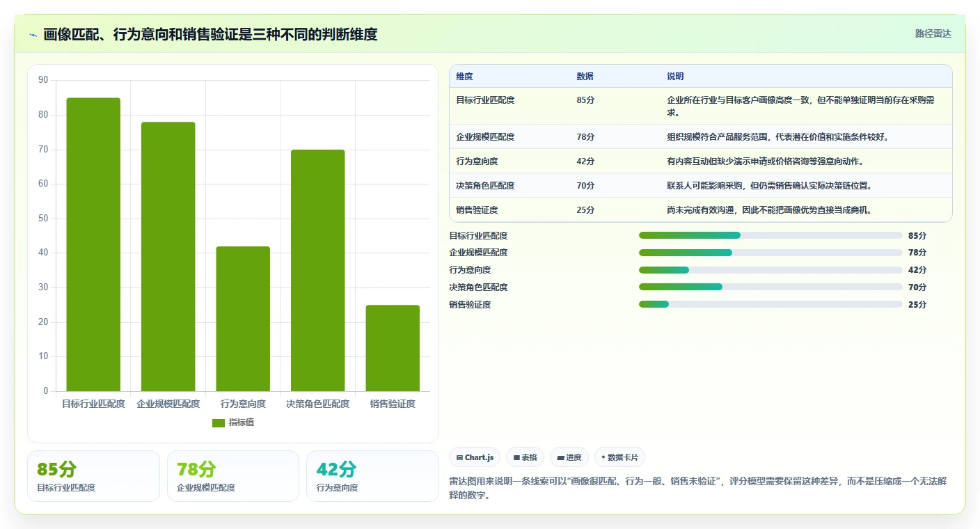
Task: Click the 85分 progress bar for 目标行业匹配度
Action: (x=770, y=235)
